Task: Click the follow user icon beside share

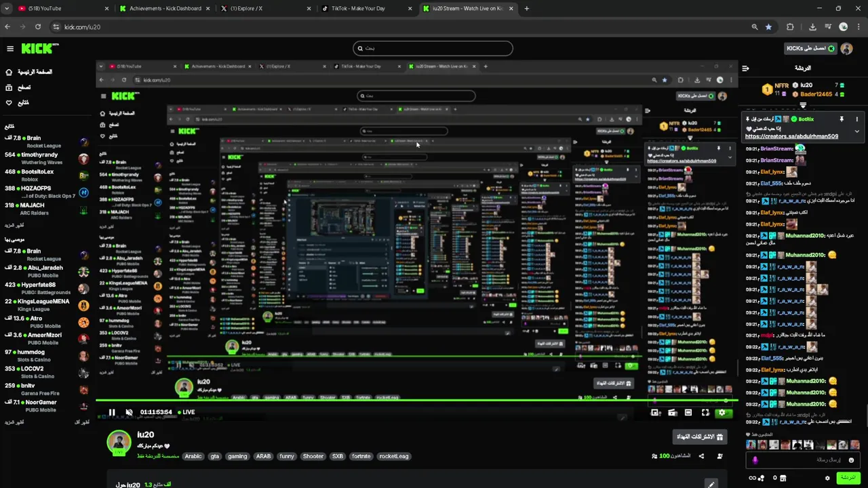Action: pos(719,456)
